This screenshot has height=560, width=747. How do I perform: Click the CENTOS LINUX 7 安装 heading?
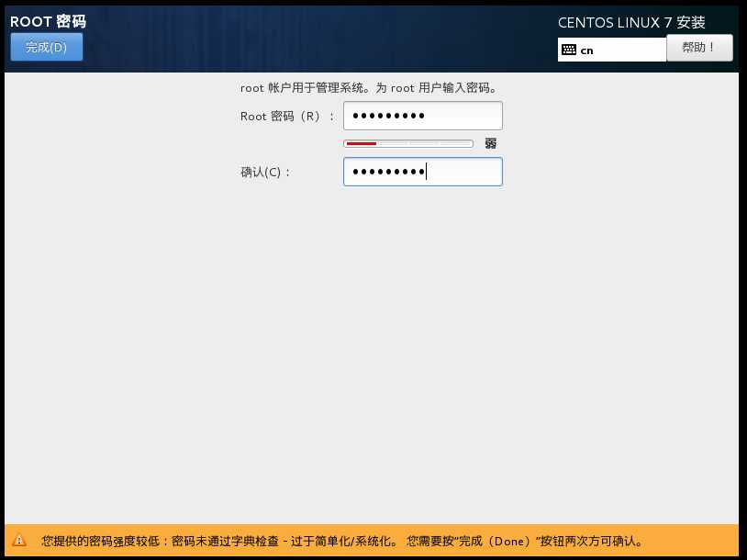click(x=631, y=22)
